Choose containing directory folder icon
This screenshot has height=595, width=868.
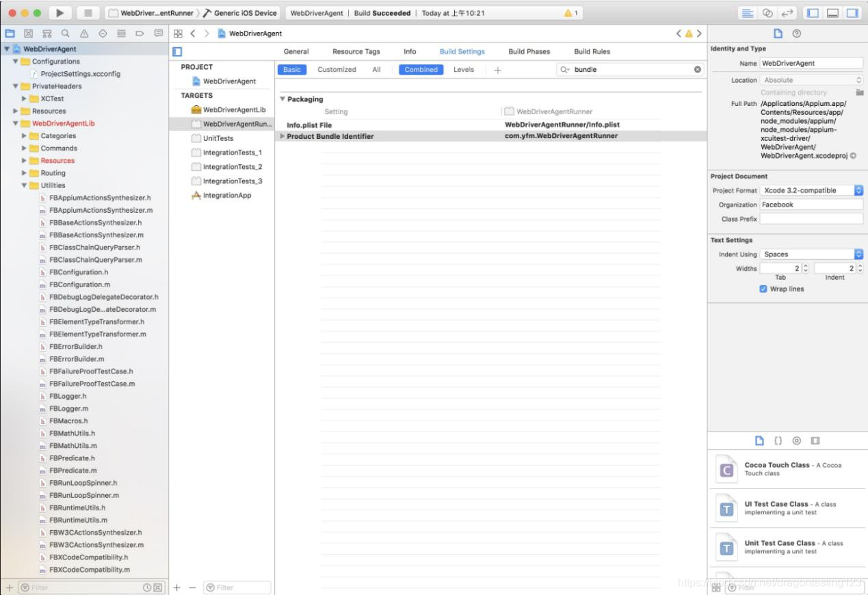pyautogui.click(x=859, y=92)
